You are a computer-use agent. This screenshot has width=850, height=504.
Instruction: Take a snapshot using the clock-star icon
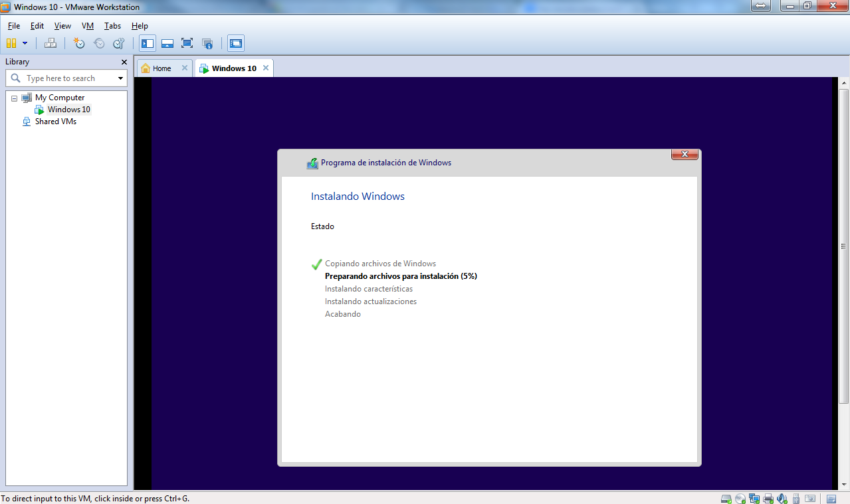coord(79,44)
